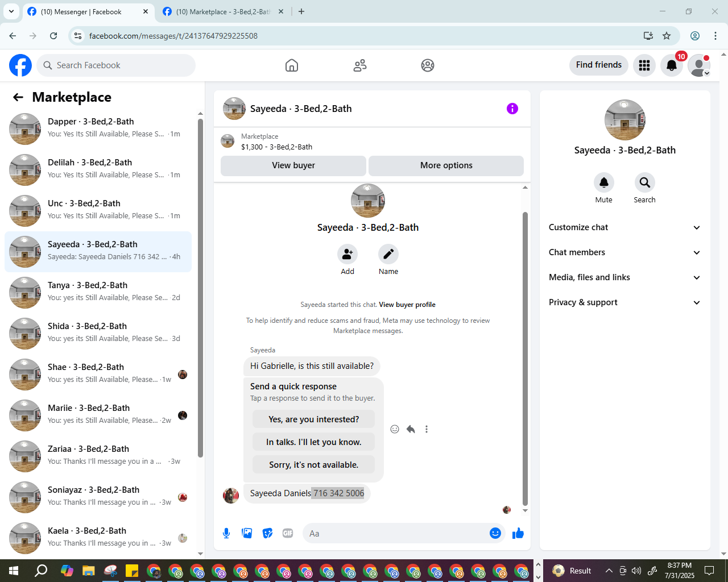
Task: Click the conversation list scrollbar
Action: click(x=200, y=288)
